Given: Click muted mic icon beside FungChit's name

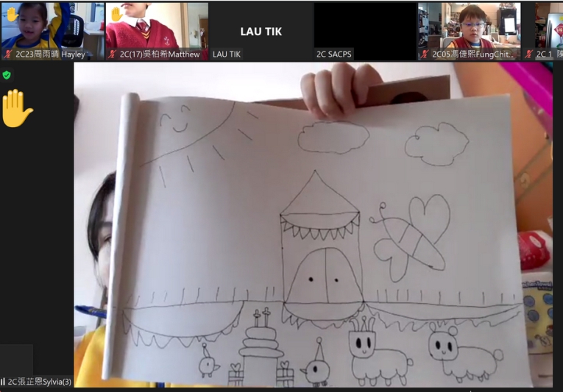Looking at the screenshot, I should pos(425,54).
